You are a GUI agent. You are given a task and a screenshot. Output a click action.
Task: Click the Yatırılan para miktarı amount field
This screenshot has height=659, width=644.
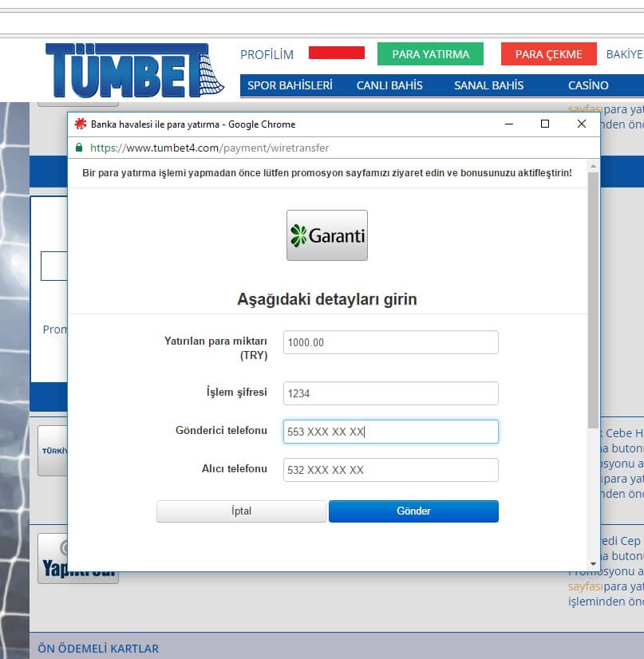[390, 341]
